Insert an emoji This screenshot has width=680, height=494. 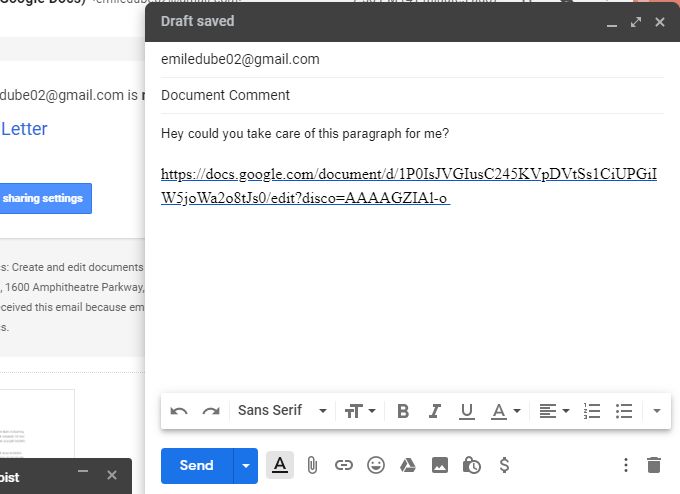tap(376, 465)
